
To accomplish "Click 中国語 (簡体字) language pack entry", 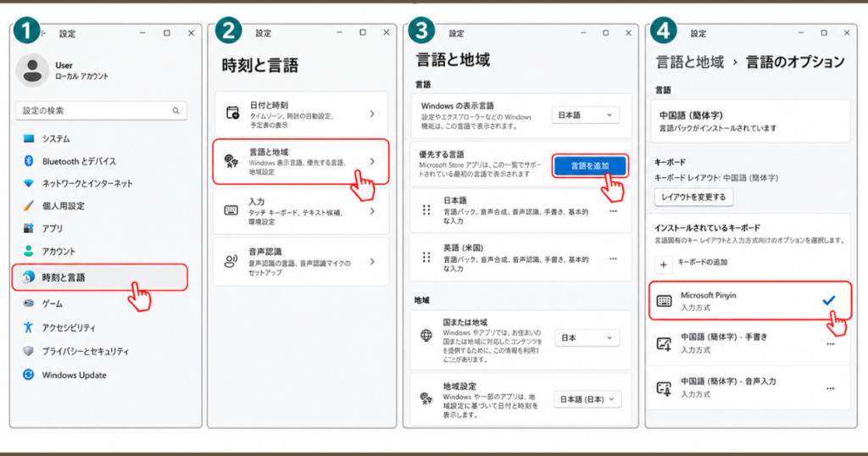I will 750,121.
